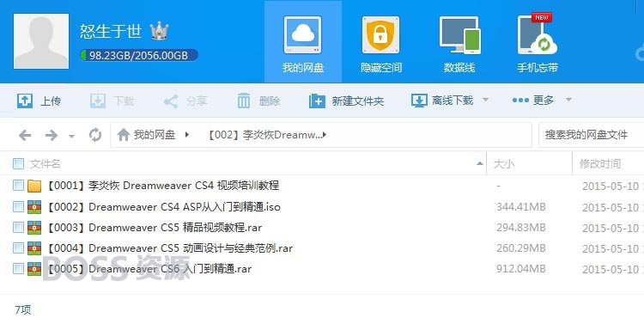Expand the 离线下载 dropdown arrow

[485, 100]
